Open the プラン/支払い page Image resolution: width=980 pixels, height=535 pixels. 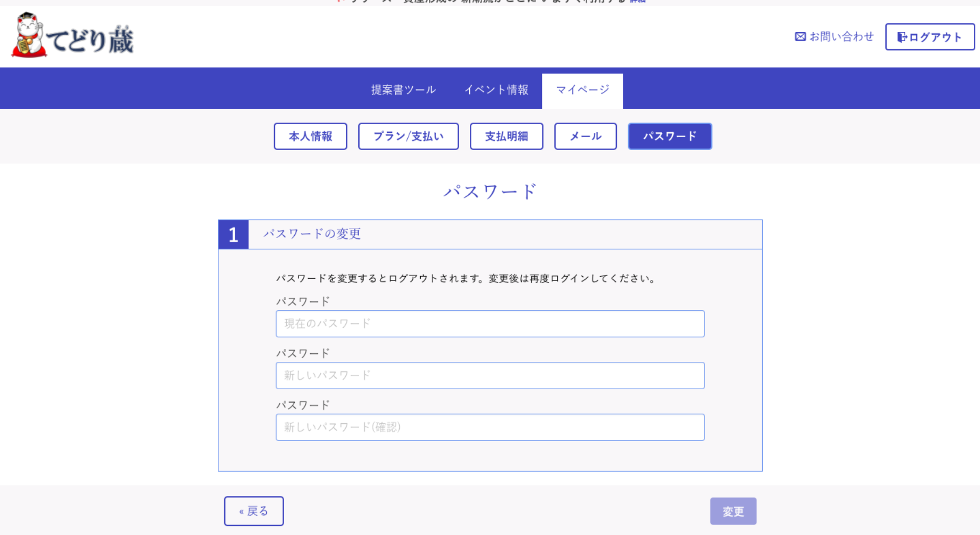pyautogui.click(x=408, y=136)
